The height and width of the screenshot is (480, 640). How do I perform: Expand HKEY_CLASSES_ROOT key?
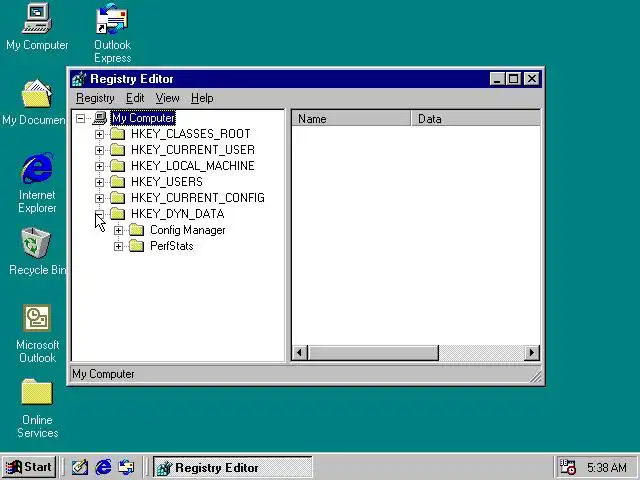(x=99, y=134)
